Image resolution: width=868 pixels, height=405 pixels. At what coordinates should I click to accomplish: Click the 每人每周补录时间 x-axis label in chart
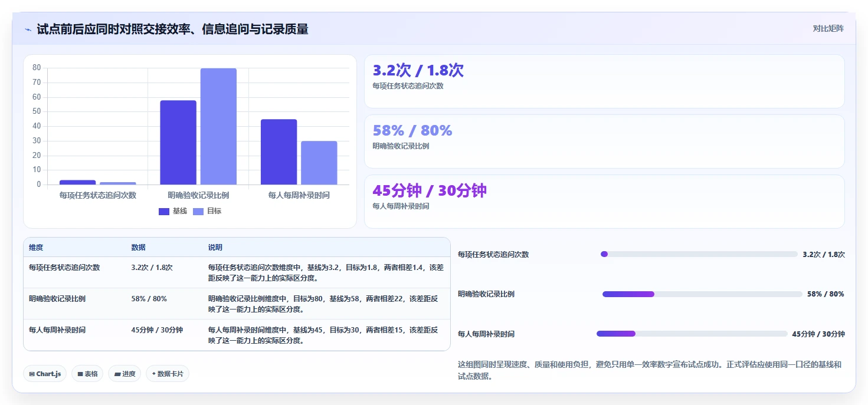tap(299, 195)
